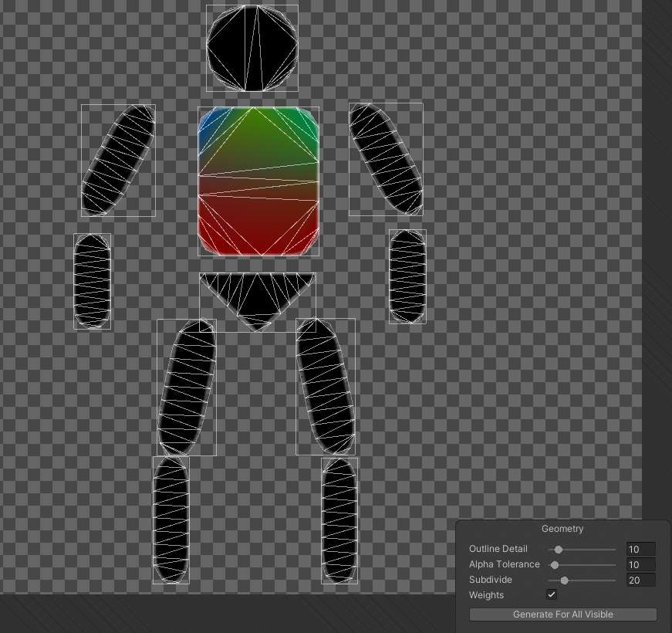Viewport: 672px width, 633px height.
Task: Click the Generate For All Visible button
Action: 562,614
